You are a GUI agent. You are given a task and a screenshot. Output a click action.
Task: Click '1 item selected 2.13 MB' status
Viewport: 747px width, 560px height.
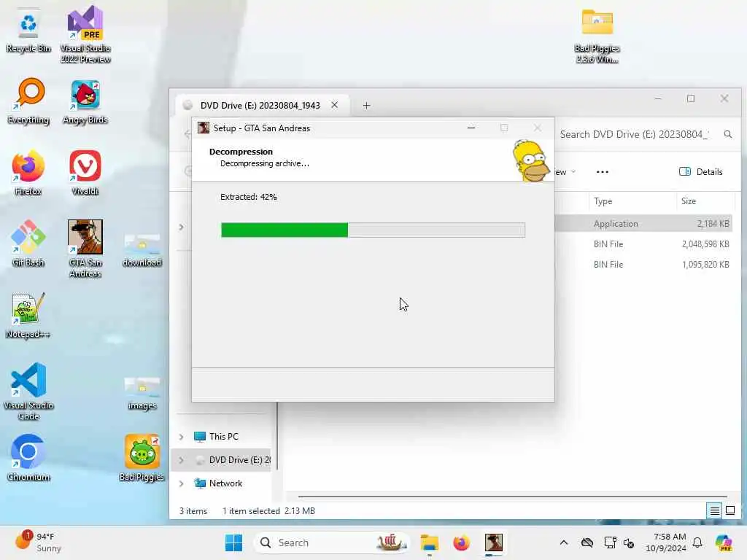[x=268, y=511]
